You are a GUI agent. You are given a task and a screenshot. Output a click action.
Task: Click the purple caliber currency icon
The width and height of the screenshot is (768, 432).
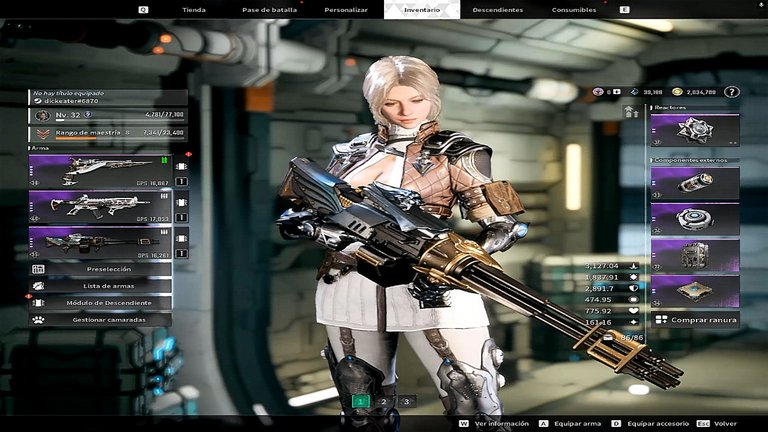click(x=598, y=92)
